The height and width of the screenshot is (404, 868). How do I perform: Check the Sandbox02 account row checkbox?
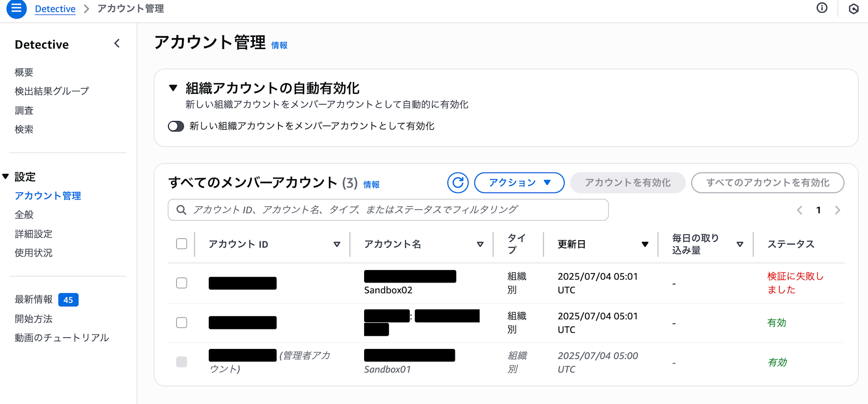pyautogui.click(x=181, y=283)
